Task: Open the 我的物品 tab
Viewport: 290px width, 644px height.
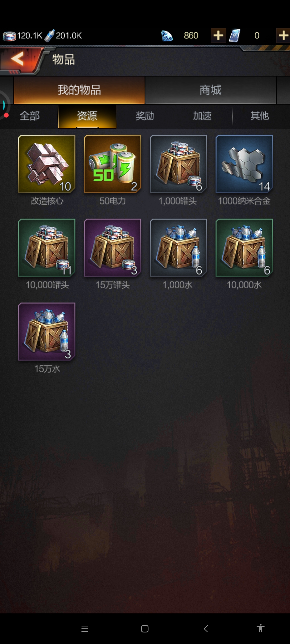Action: 79,90
